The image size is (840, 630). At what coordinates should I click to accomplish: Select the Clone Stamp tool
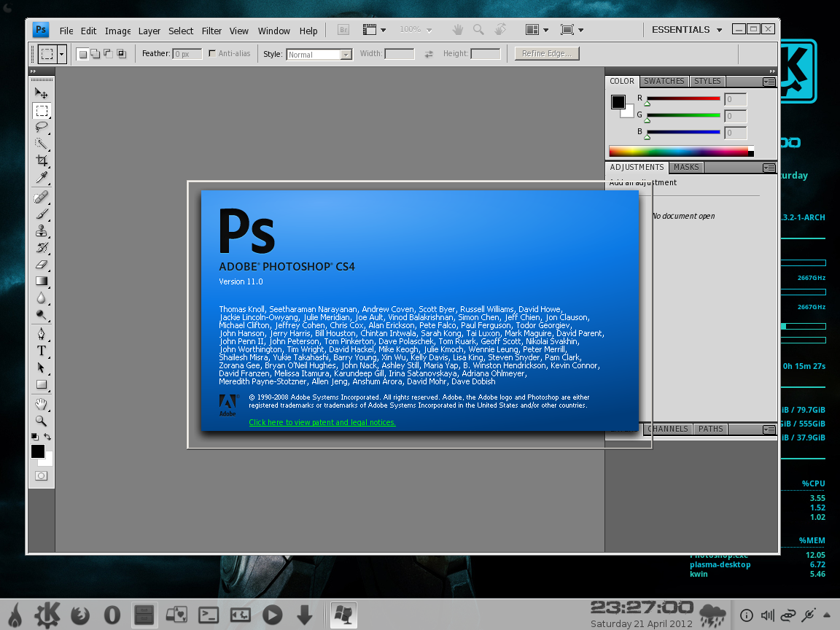(42, 231)
